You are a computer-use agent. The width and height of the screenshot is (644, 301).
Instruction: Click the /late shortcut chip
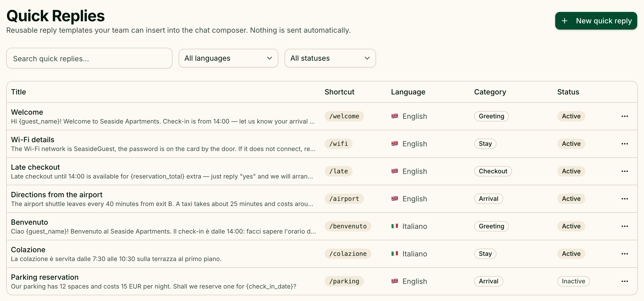tap(338, 171)
